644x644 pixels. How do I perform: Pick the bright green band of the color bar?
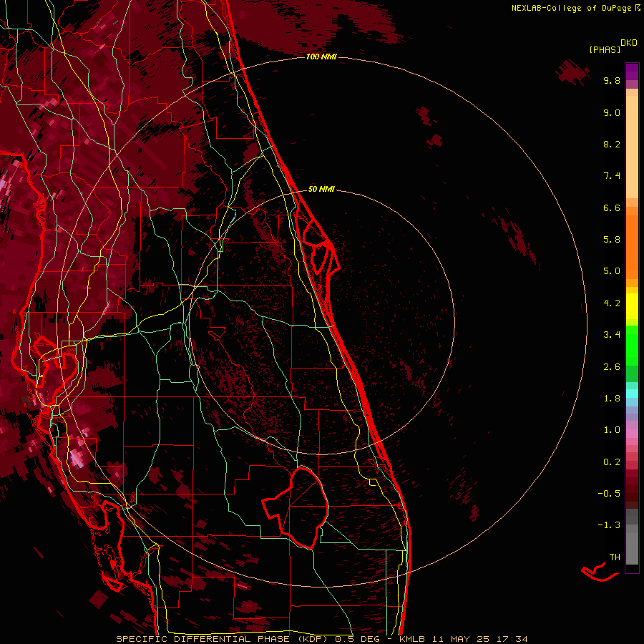tap(632, 346)
